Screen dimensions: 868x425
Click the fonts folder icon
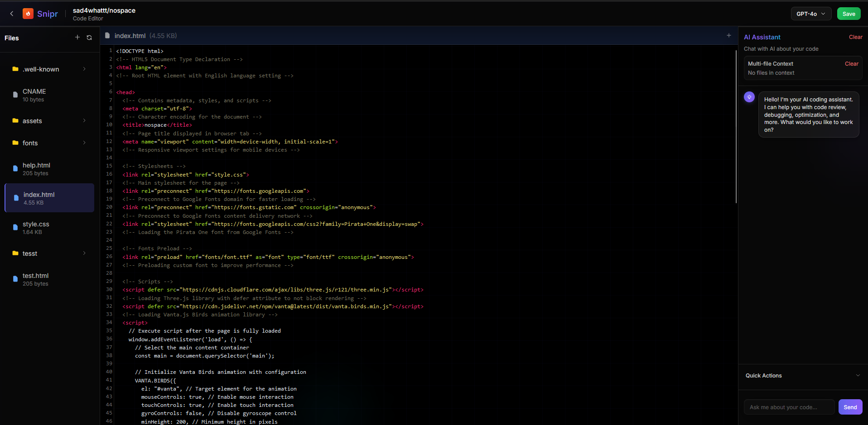click(15, 143)
